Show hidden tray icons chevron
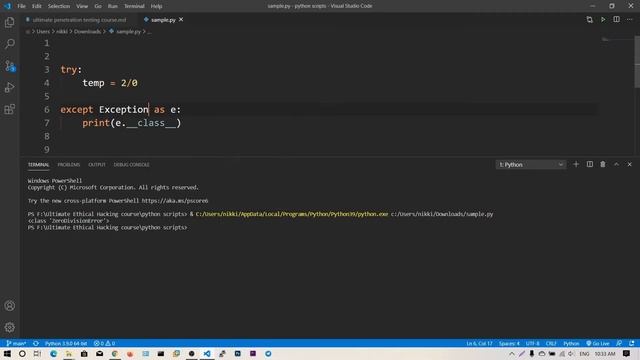Viewport: 640px width, 360px height. coord(512,354)
